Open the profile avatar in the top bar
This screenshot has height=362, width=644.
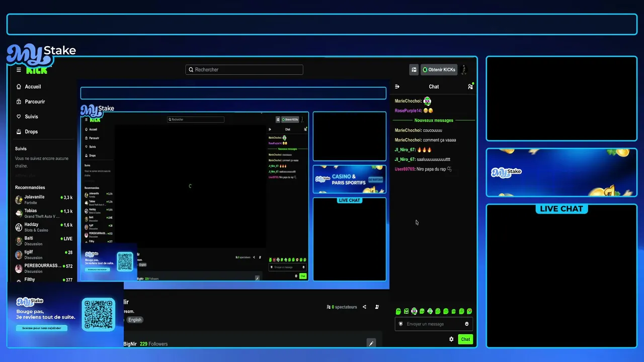(x=464, y=70)
